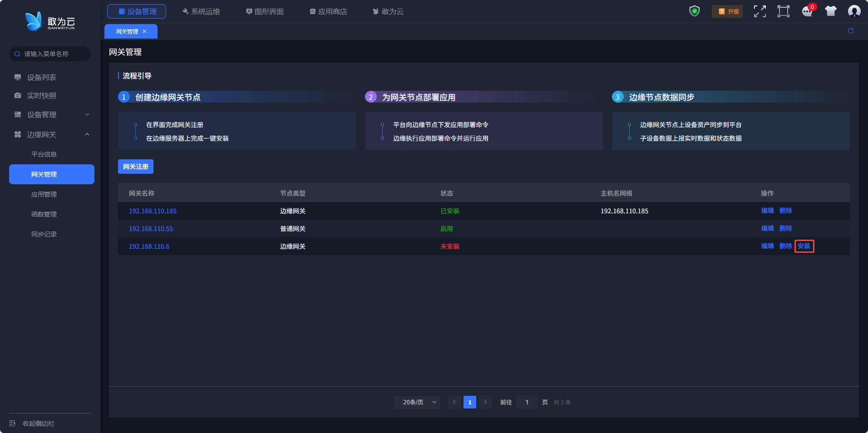Close the 网关管理 tab
The height and width of the screenshot is (433, 868).
click(144, 31)
